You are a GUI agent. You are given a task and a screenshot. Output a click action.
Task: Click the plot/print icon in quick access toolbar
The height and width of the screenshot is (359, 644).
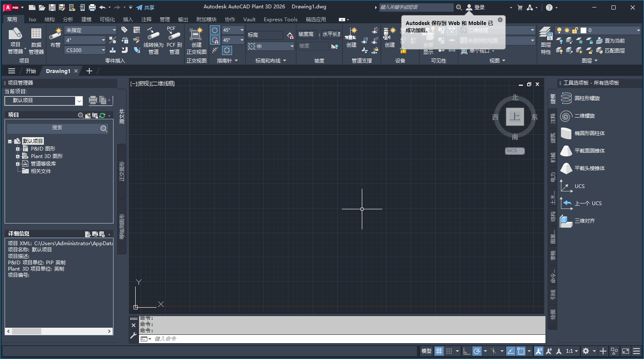92,8
